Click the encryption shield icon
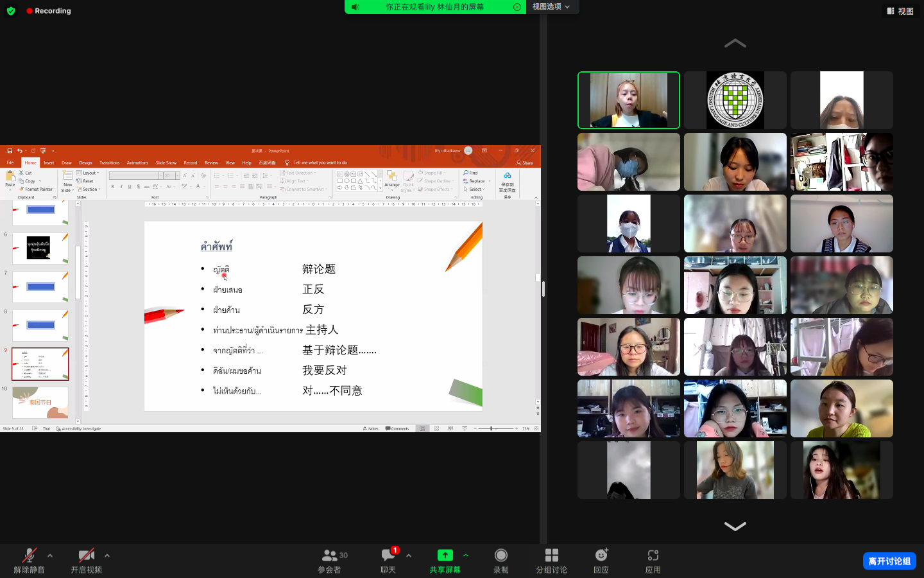This screenshot has height=578, width=924. (11, 11)
